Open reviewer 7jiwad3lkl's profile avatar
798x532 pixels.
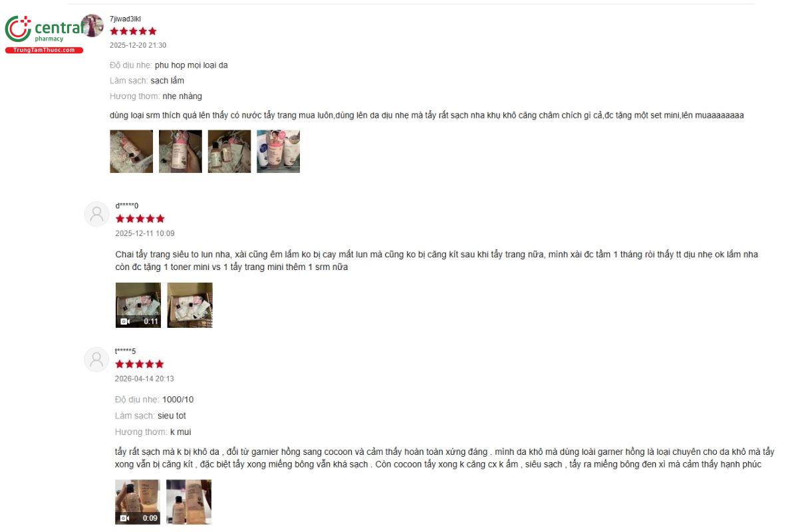(x=92, y=26)
